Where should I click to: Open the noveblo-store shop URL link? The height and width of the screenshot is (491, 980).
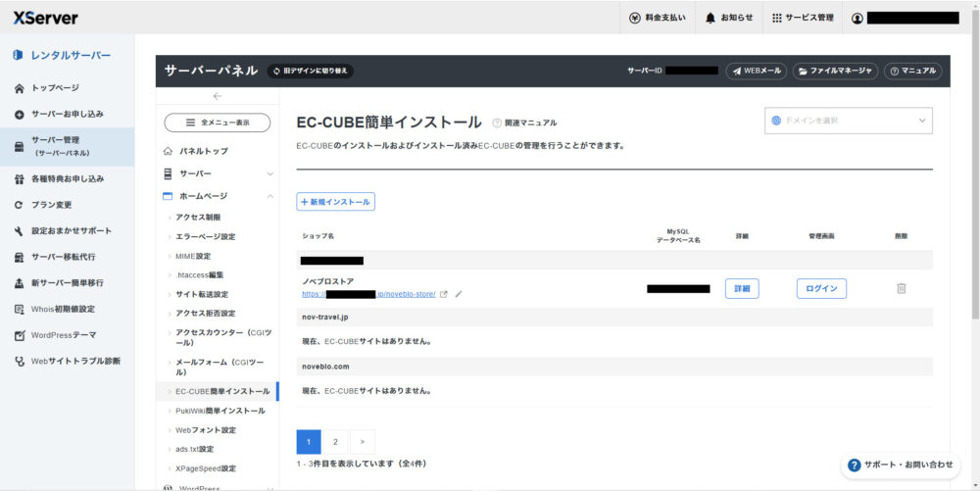coord(368,294)
